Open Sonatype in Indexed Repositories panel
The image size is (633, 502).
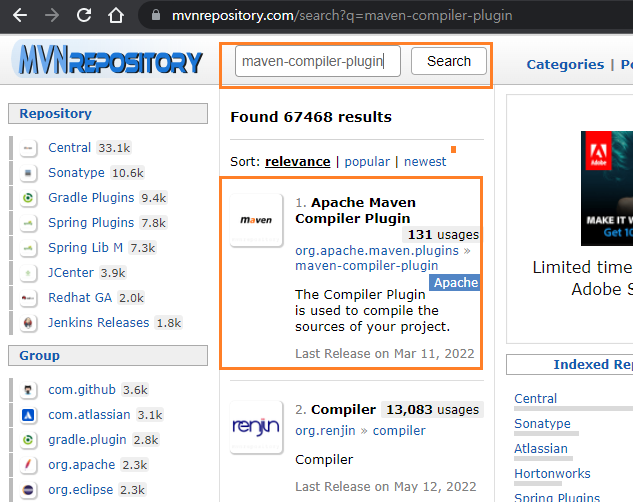click(542, 424)
